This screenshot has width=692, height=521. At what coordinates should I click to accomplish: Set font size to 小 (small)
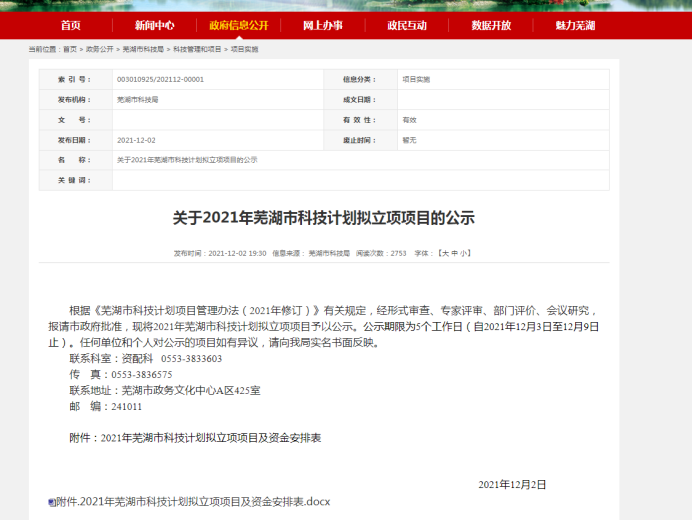coord(465,254)
